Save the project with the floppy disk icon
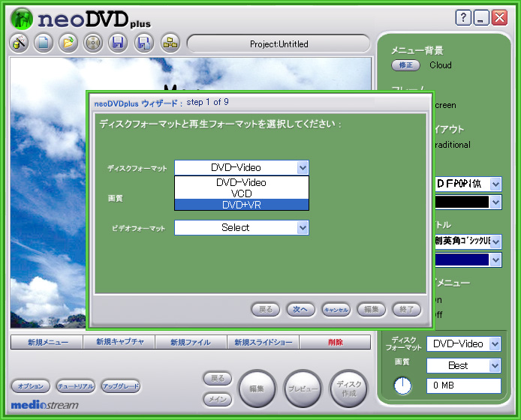Screen dimensions: 521x420 (118, 43)
